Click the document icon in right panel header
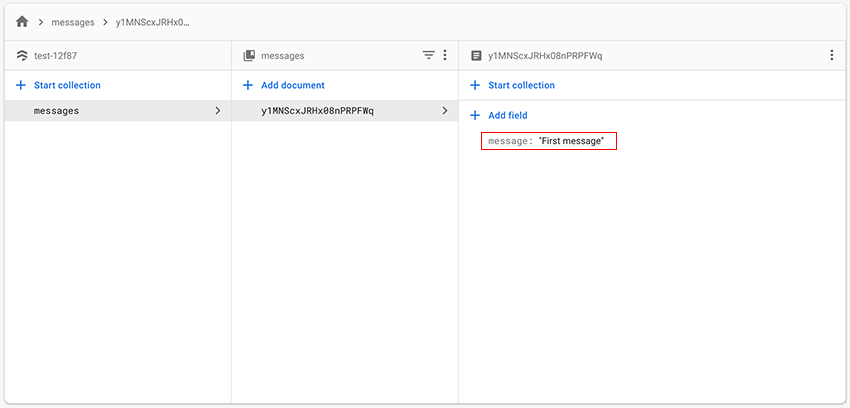 tap(476, 56)
